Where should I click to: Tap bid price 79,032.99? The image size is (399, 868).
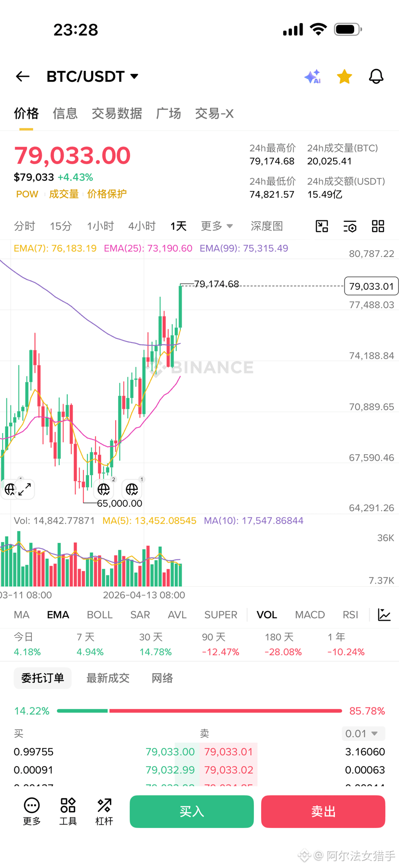(170, 770)
